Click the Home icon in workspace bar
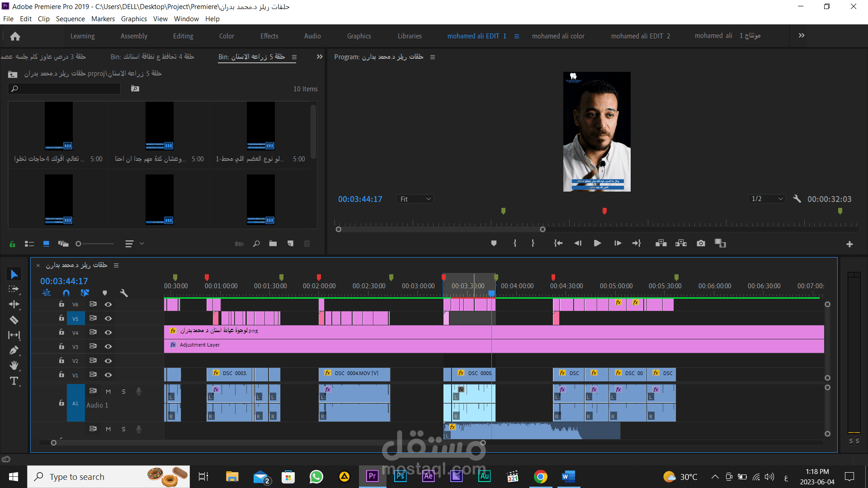The height and width of the screenshot is (488, 868). click(x=15, y=36)
